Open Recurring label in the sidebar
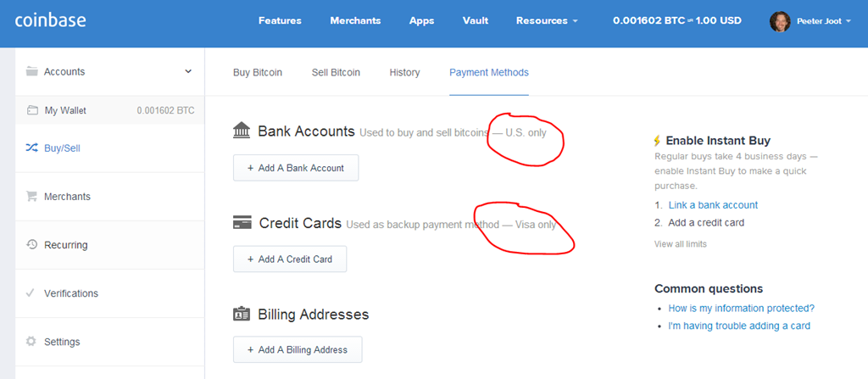 [x=66, y=244]
